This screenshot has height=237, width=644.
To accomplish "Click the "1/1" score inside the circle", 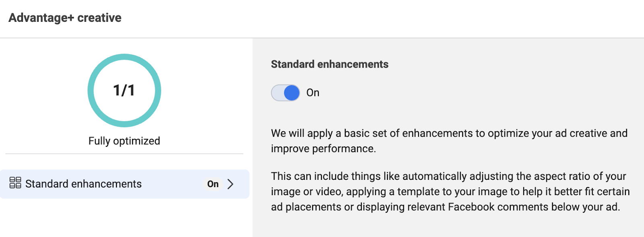I will [x=124, y=91].
